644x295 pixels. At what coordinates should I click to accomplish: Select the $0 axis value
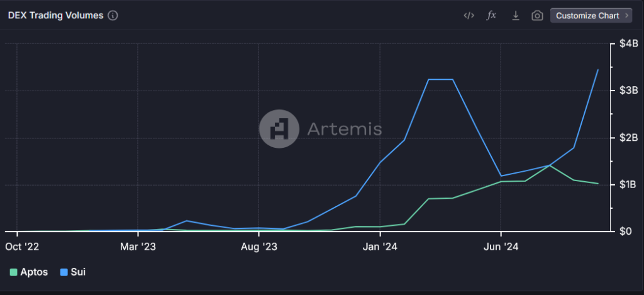click(x=626, y=231)
